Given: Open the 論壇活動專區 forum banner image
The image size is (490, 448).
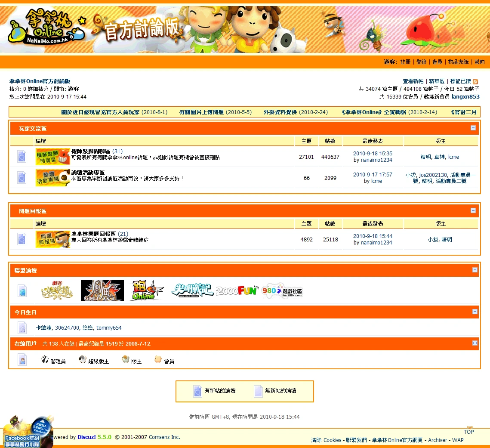Looking at the screenshot, I should pos(52,178).
